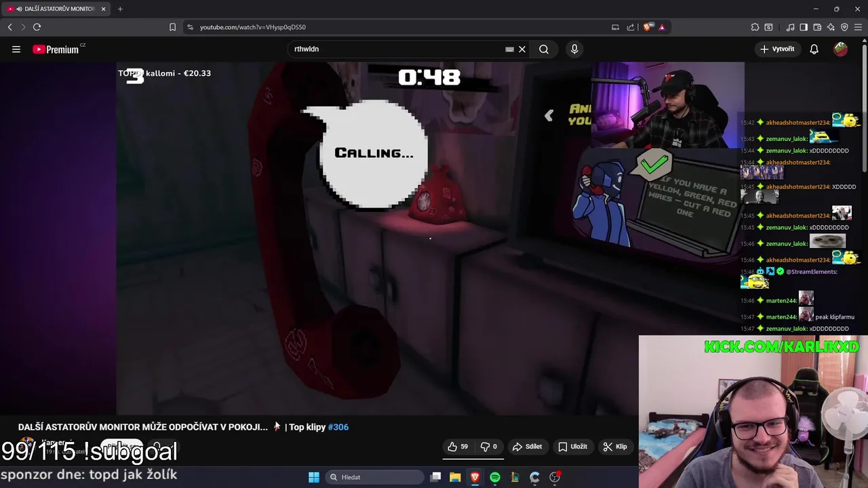Focus the YouTube search box with rthwldn
This screenshot has width=868, height=488.
(x=397, y=49)
